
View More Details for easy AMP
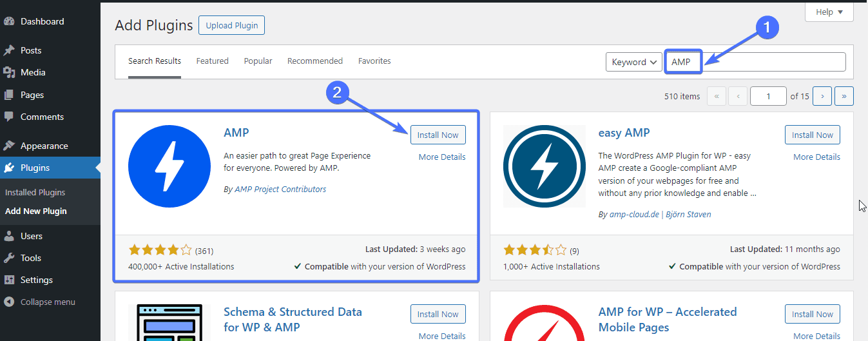pos(817,157)
